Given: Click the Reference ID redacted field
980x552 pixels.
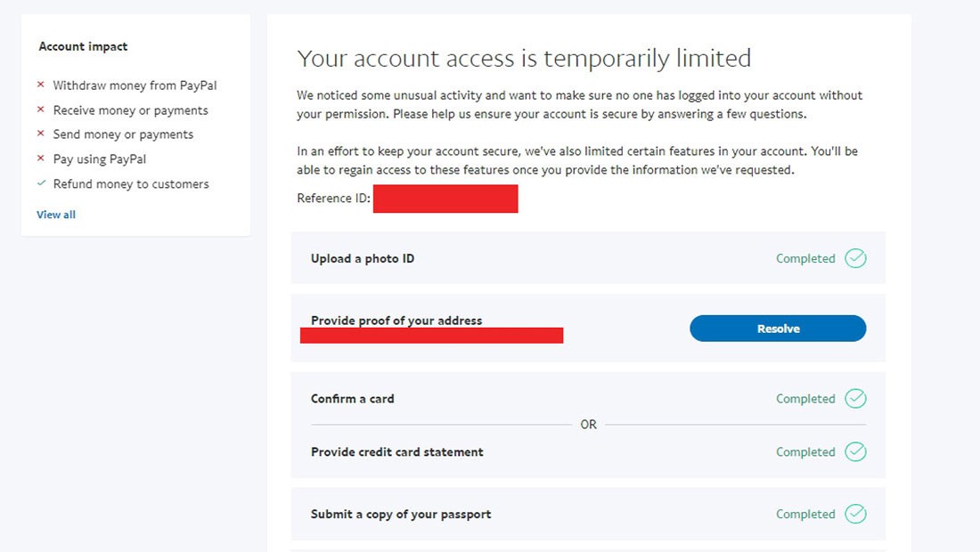Looking at the screenshot, I should click(x=445, y=199).
